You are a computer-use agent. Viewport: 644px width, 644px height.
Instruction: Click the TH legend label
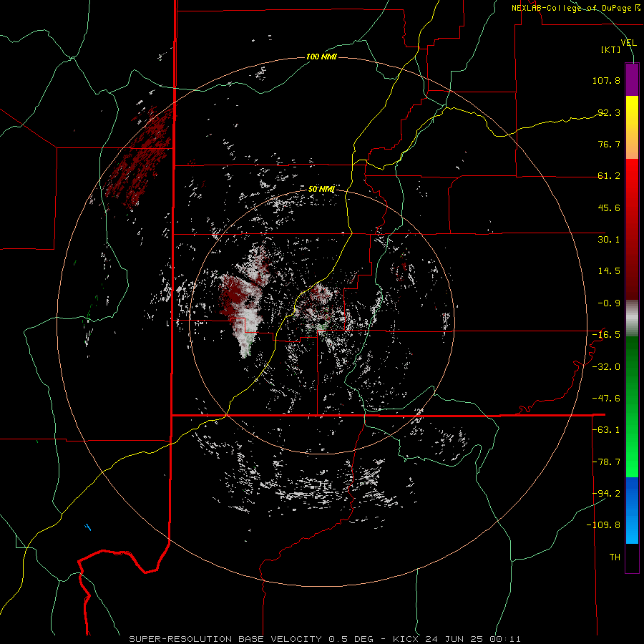(x=615, y=557)
